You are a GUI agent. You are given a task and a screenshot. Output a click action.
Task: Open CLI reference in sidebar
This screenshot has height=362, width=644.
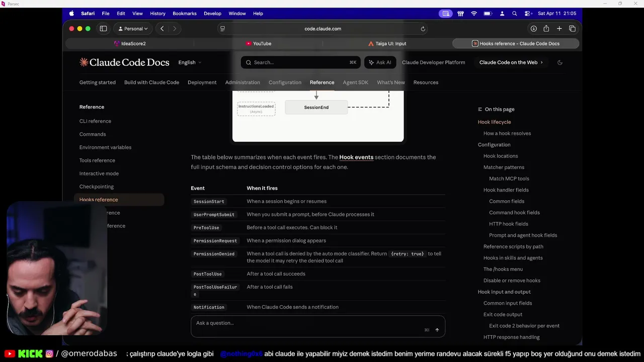pyautogui.click(x=95, y=121)
